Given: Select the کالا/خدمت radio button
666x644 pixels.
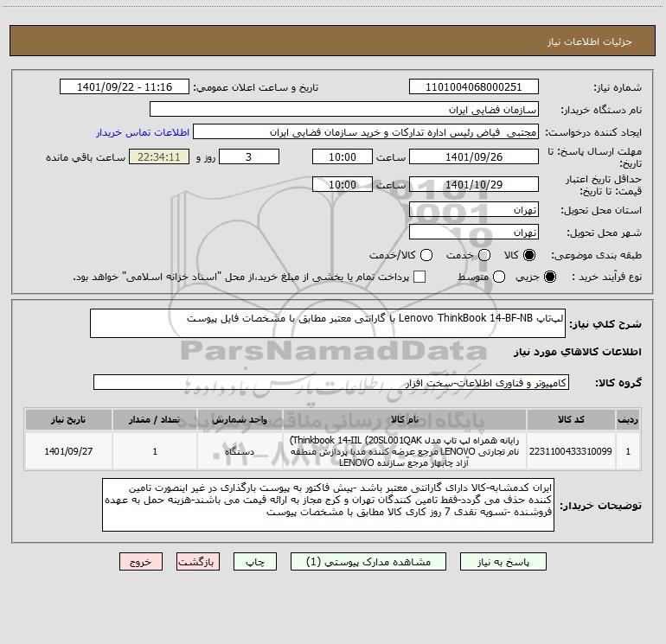Looking at the screenshot, I should (426, 255).
